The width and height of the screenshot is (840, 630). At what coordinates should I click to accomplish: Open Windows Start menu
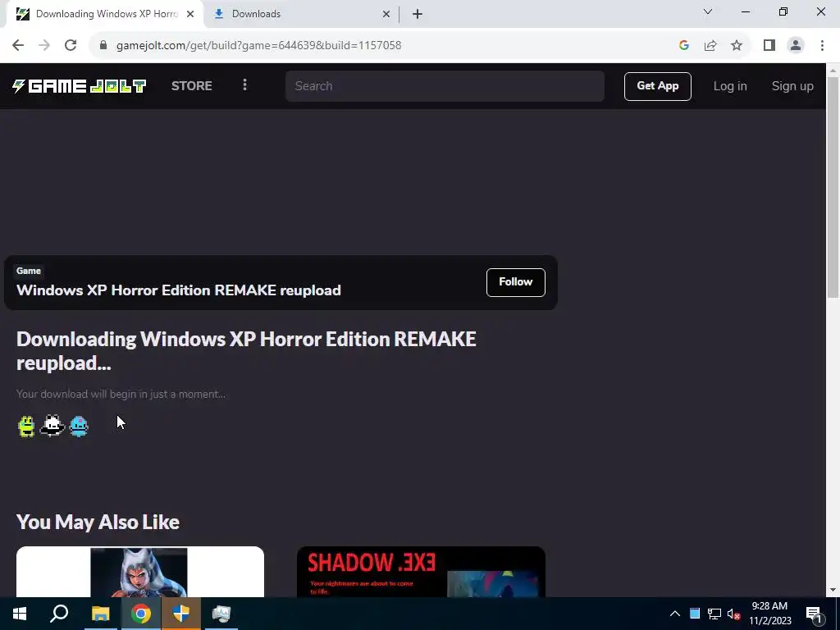coord(20,614)
